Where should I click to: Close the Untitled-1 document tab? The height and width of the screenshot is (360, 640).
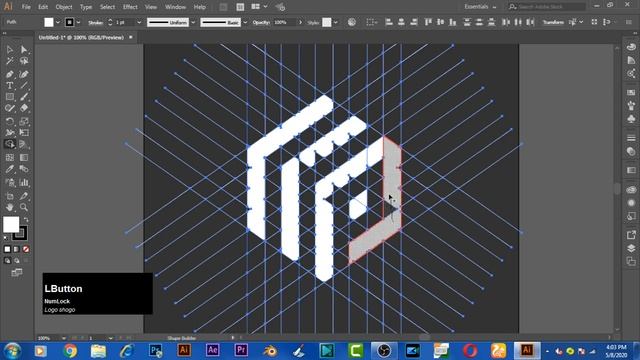pos(131,37)
